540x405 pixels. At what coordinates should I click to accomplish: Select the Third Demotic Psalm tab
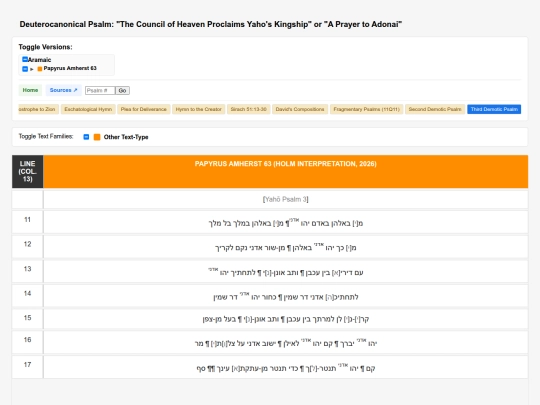click(494, 109)
